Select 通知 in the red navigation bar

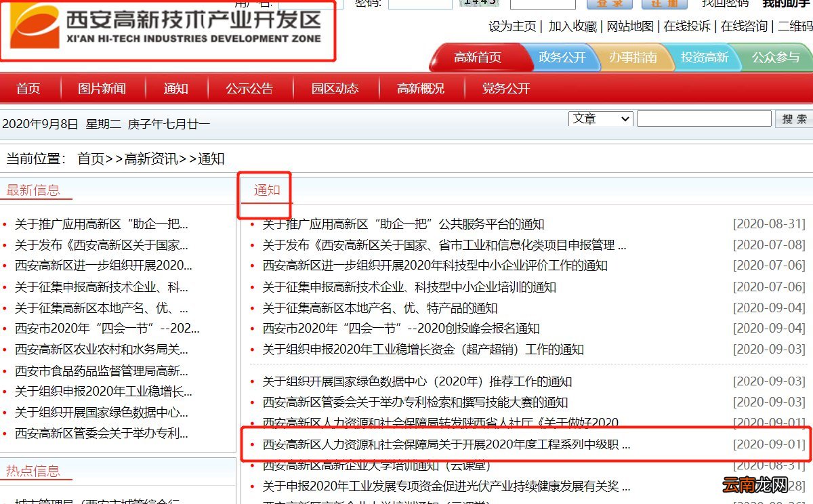coord(176,89)
